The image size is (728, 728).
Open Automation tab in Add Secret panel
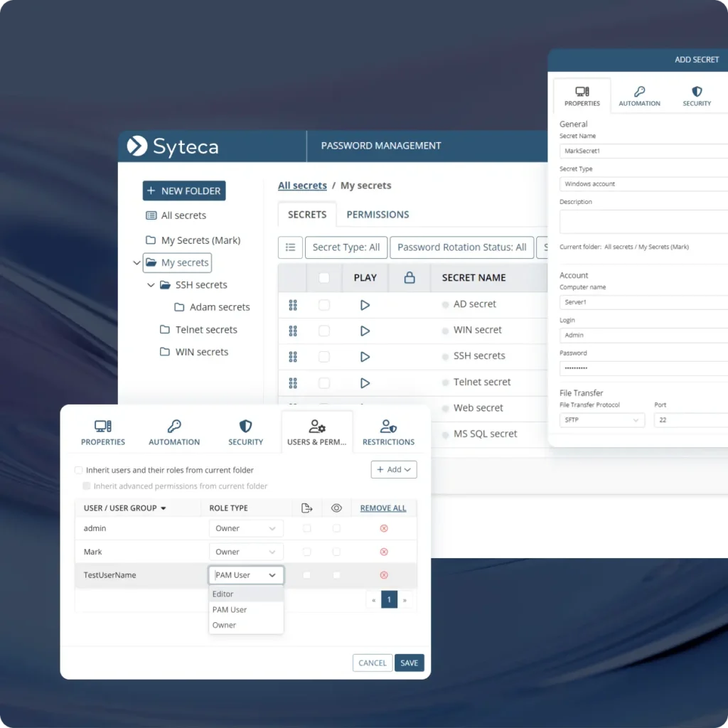pos(639,96)
